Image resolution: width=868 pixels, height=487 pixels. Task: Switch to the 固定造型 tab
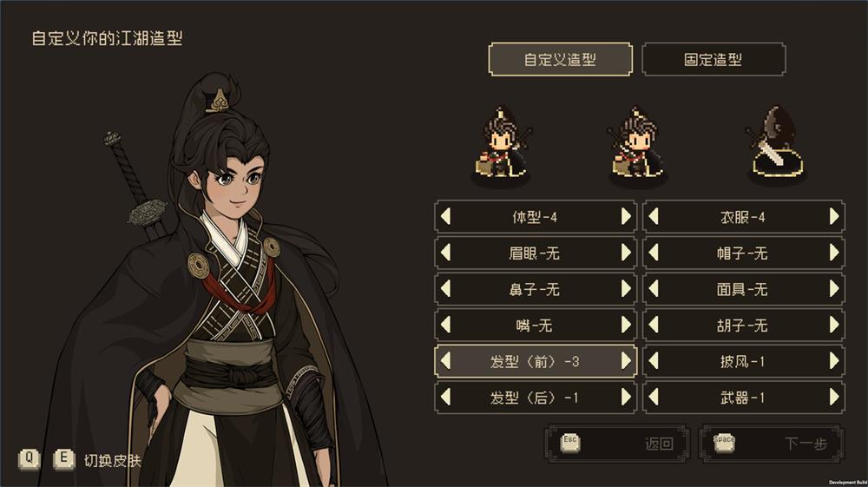(x=713, y=59)
